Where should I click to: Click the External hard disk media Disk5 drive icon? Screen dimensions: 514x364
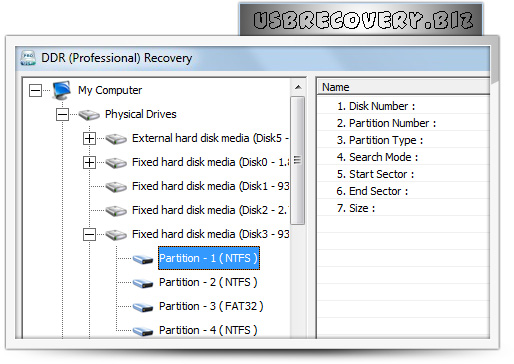[116, 139]
